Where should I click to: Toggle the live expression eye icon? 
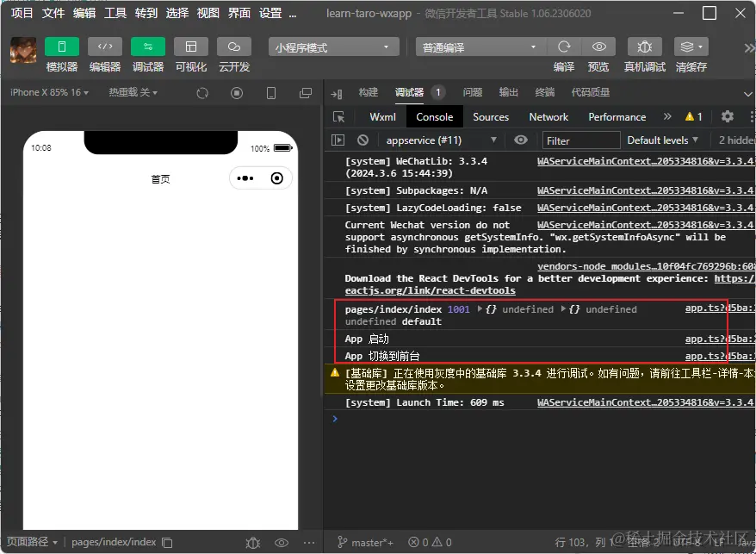point(521,140)
